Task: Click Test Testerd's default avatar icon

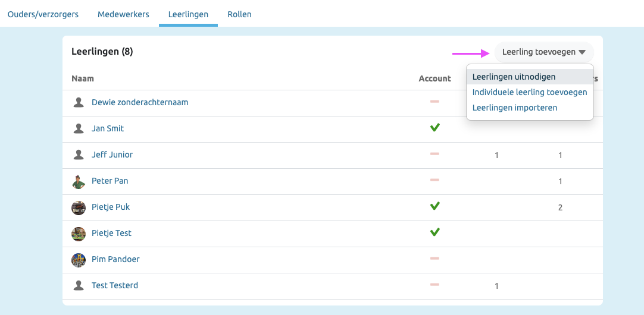Action: pyautogui.click(x=79, y=286)
